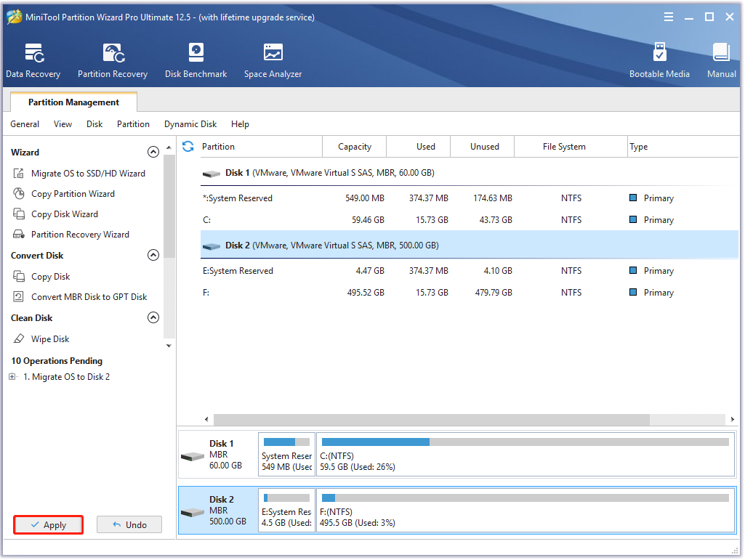Expand the Migrate OS to Disk 2 pending operation
The height and width of the screenshot is (560, 745).
(x=12, y=377)
